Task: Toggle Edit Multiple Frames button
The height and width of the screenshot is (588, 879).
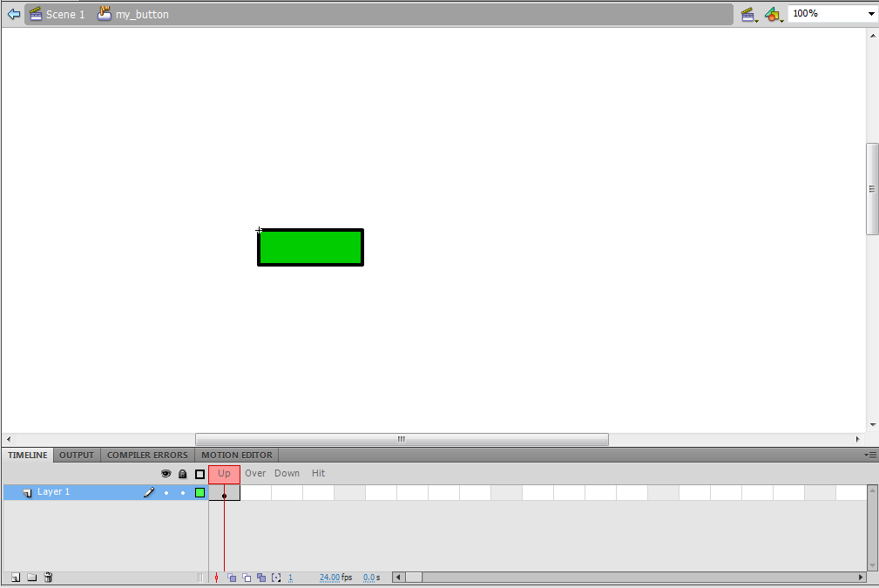Action: point(261,578)
